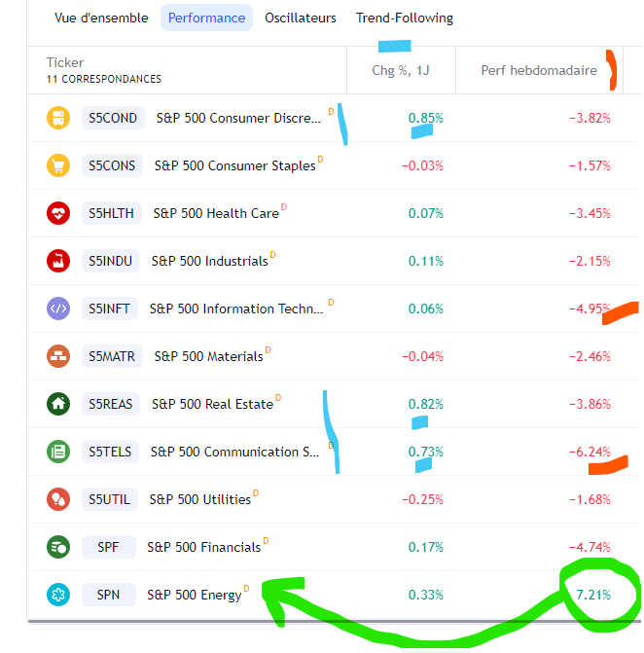
Task: Select S&P 500 Real Estate name
Action: pos(212,405)
